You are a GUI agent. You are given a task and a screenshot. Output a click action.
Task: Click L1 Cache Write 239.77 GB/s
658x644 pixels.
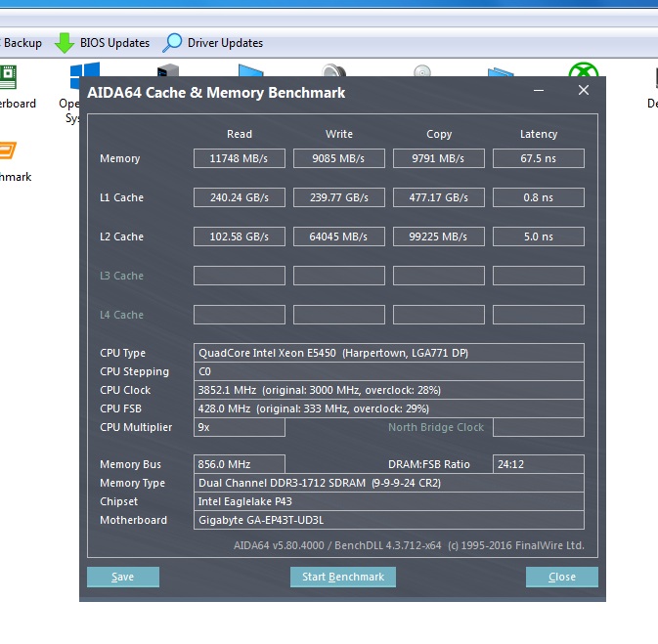tap(339, 197)
